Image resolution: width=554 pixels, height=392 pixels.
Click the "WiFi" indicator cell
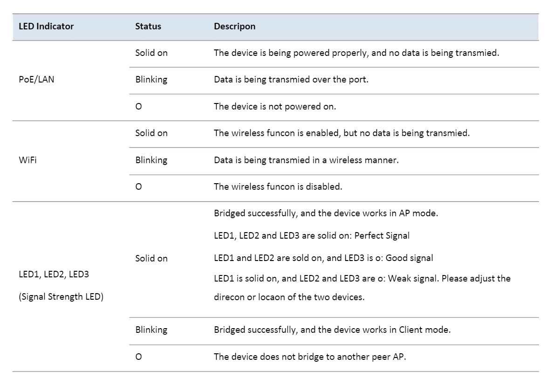27,160
